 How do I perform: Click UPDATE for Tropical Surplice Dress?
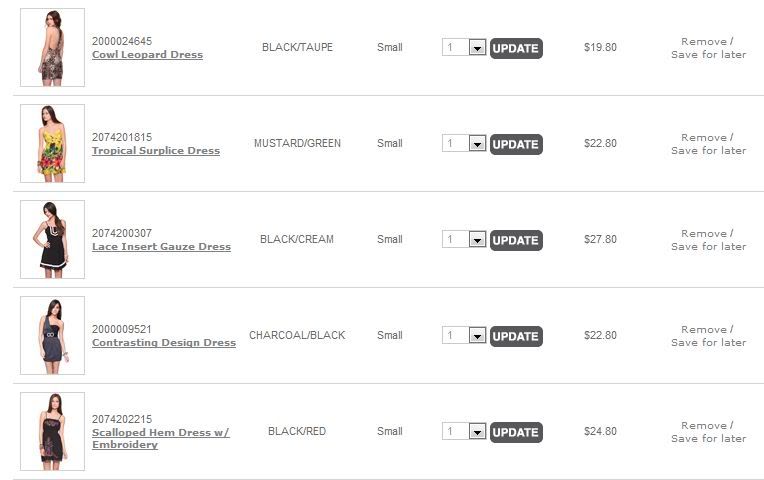(x=516, y=144)
